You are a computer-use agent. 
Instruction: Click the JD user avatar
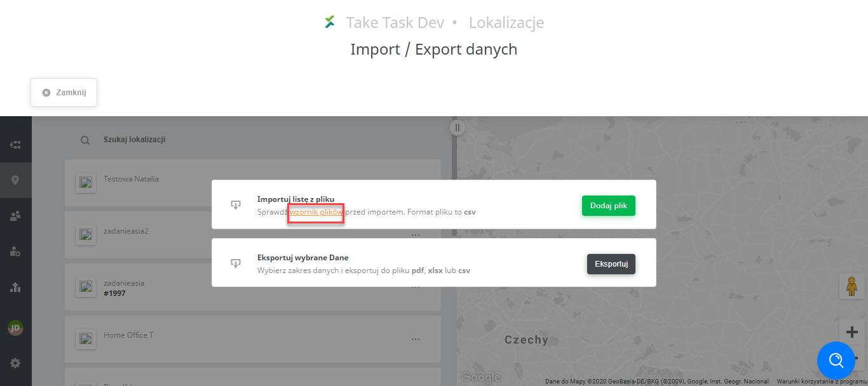[15, 328]
